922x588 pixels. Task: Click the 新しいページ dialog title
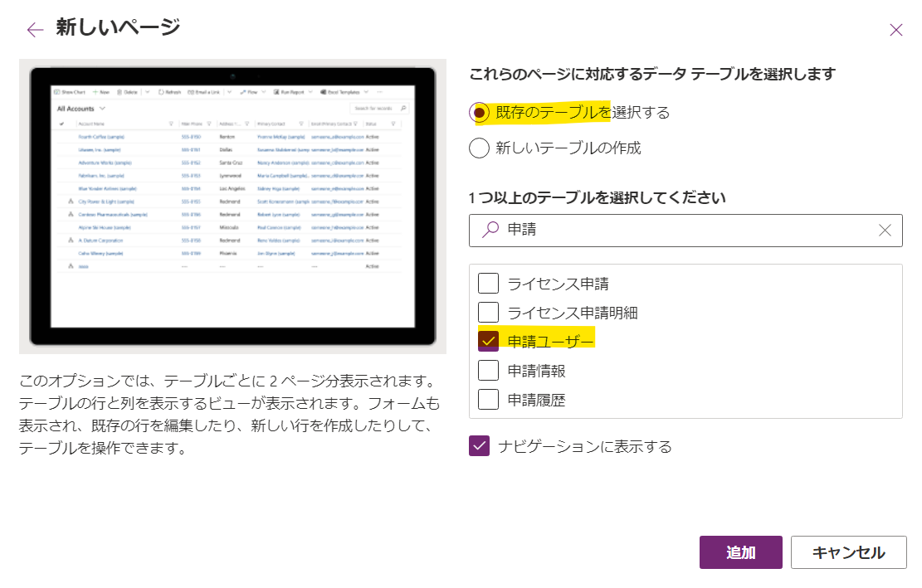point(118,27)
